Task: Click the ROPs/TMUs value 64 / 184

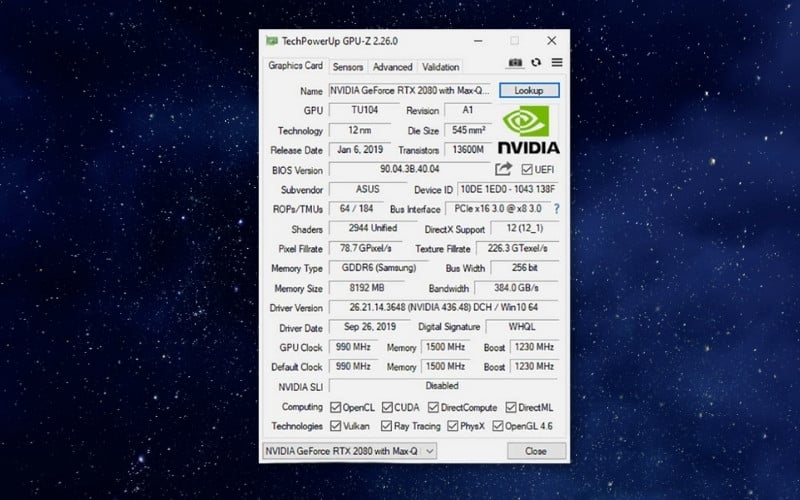Action: (356, 209)
